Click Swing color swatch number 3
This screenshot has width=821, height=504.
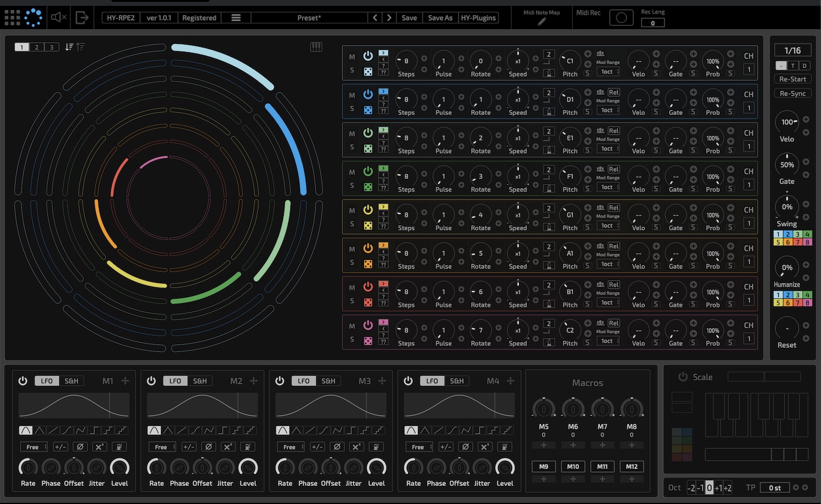click(x=798, y=234)
